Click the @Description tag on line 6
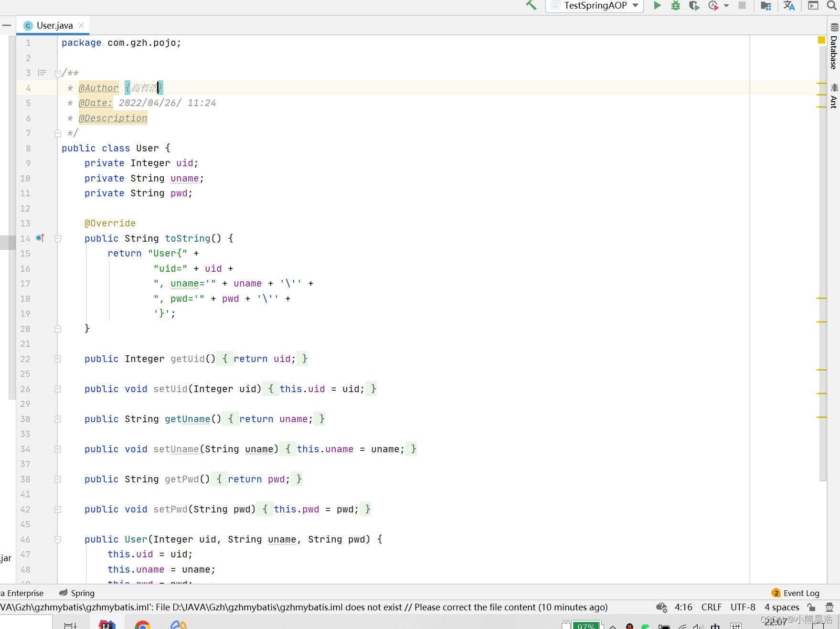The image size is (840, 629). tap(113, 118)
